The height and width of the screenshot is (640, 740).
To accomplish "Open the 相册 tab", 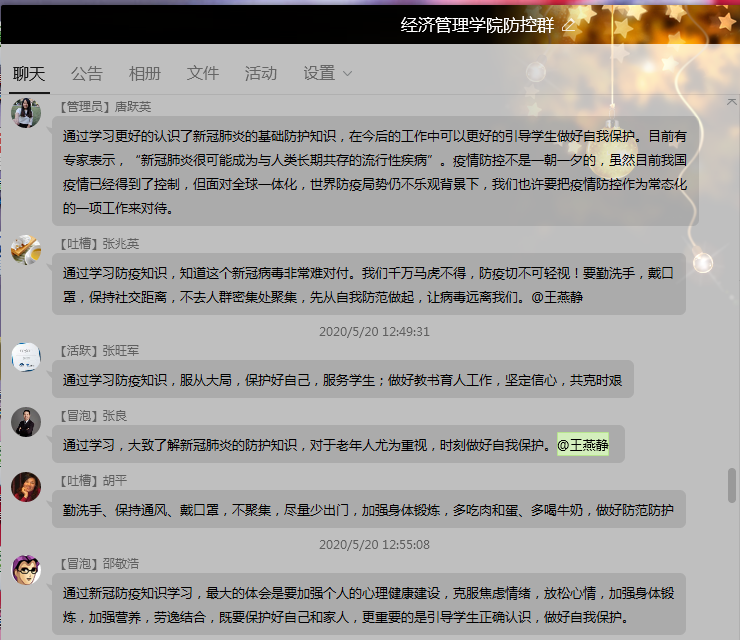I will pos(145,74).
